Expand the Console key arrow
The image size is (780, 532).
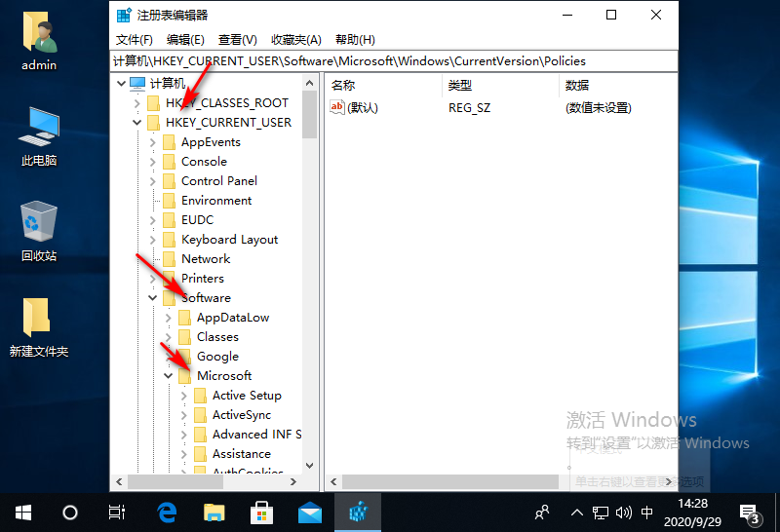152,162
